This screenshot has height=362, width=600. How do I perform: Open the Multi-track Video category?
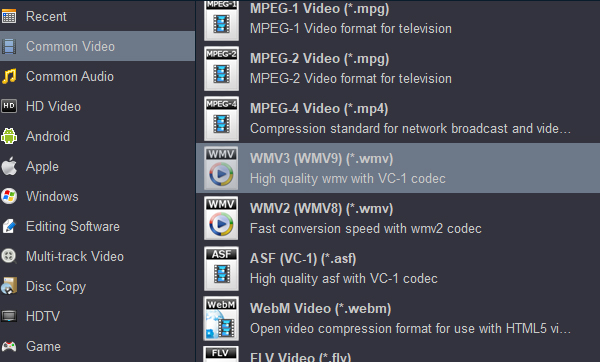[x=97, y=256]
